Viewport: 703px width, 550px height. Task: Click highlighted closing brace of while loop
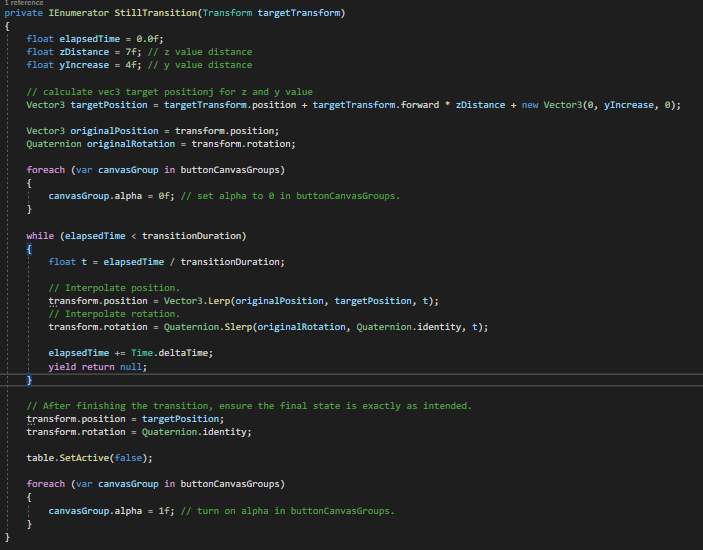pos(29,380)
